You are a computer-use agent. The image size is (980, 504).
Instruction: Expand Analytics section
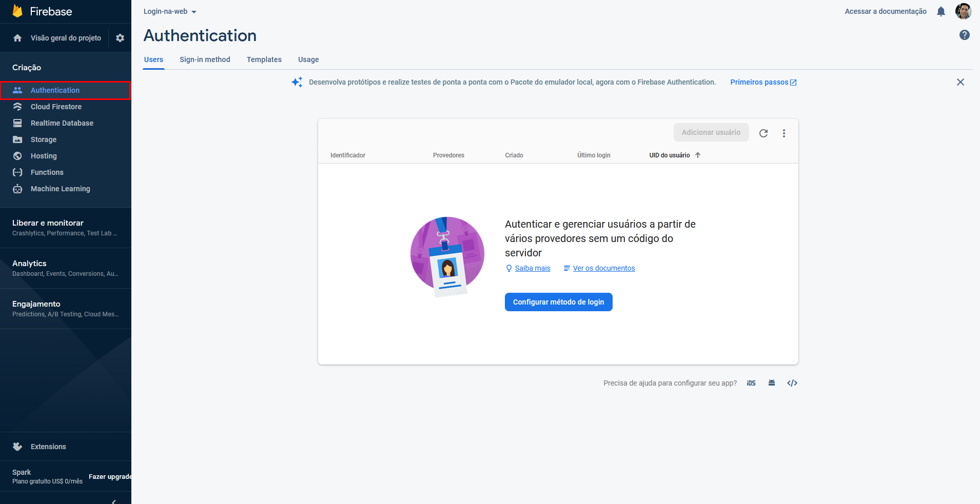(66, 268)
